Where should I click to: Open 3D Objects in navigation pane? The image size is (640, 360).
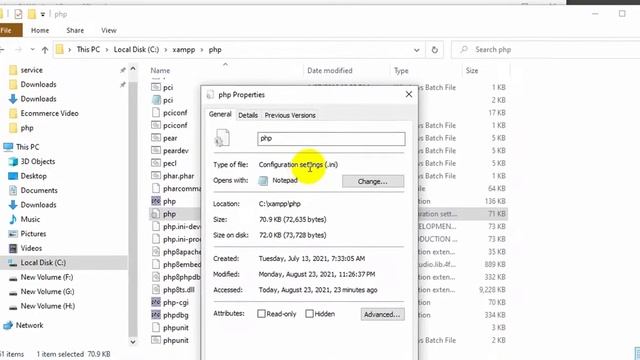tap(38, 162)
